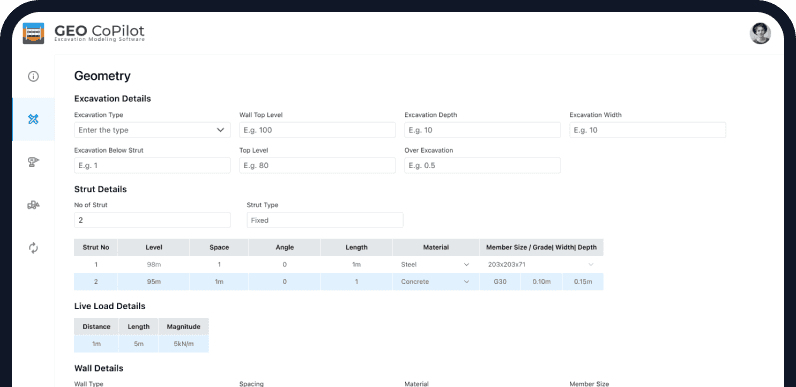Click the Material column header in strut table
796x387 pixels.
coord(436,247)
